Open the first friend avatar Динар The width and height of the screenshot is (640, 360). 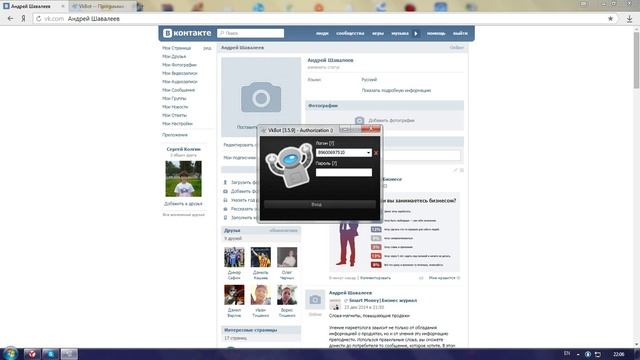click(234, 257)
